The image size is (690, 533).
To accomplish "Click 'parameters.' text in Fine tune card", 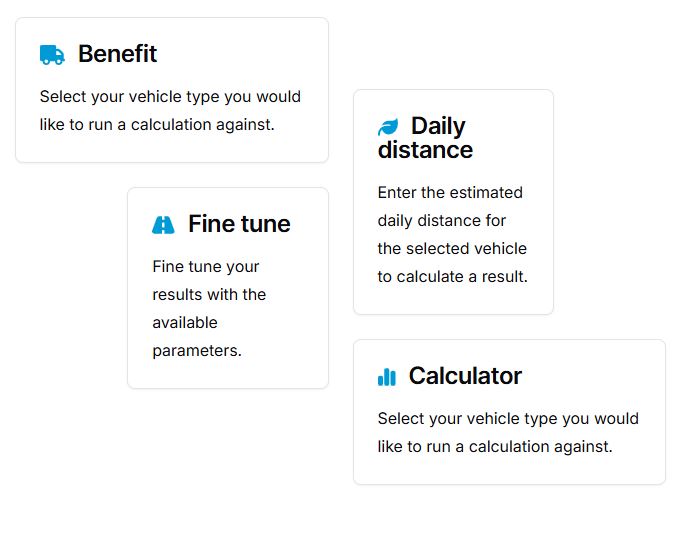I will click(x=197, y=351).
